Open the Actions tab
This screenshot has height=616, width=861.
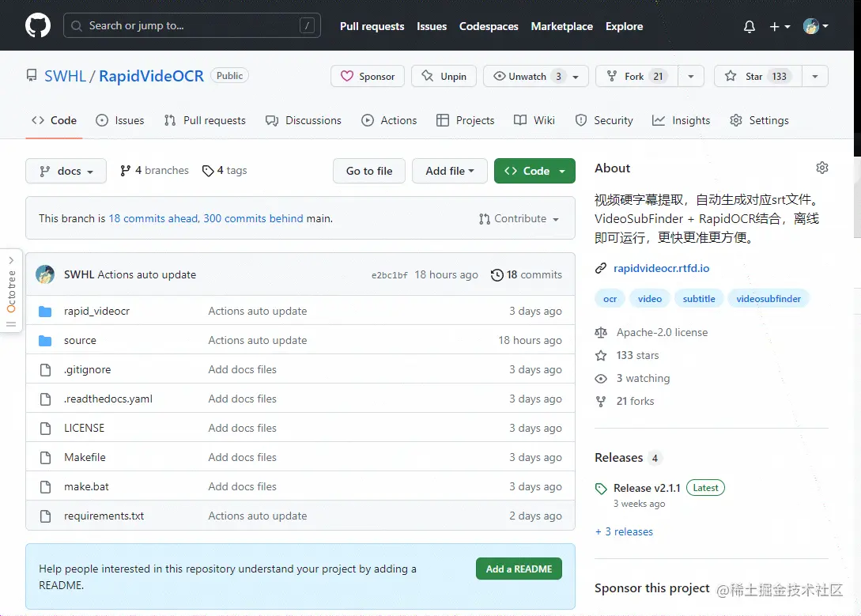[389, 120]
